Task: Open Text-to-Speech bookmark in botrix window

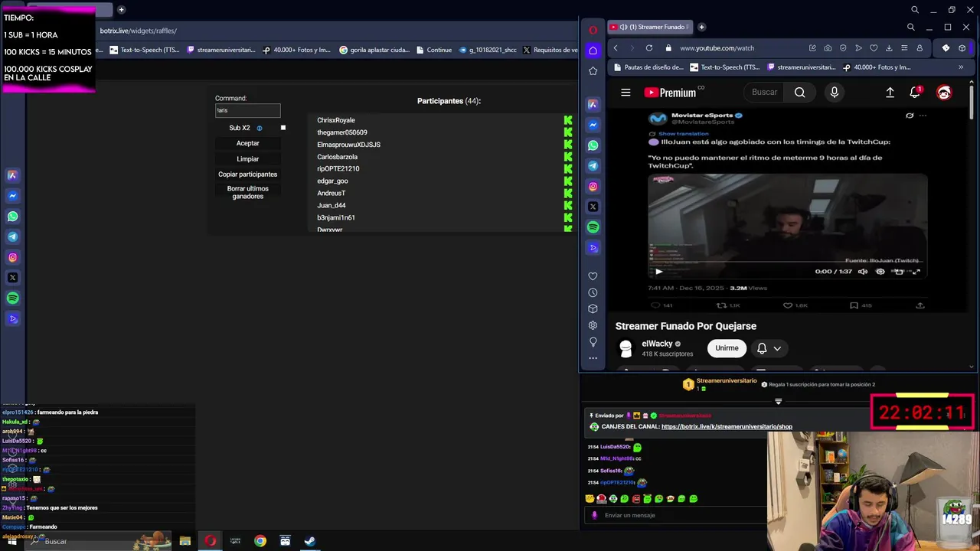Action: pyautogui.click(x=144, y=51)
